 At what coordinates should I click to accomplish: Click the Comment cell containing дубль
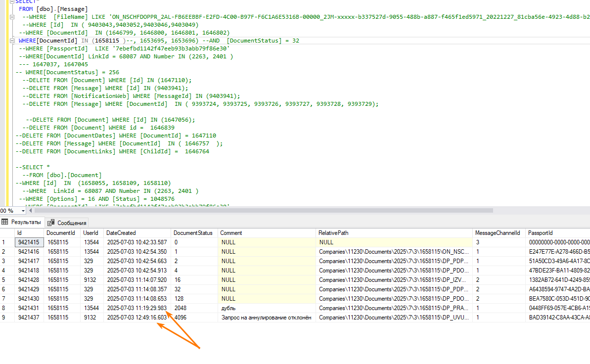(x=267, y=308)
